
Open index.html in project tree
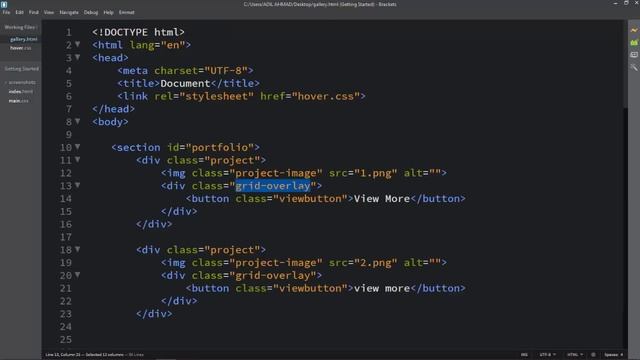pos(21,91)
